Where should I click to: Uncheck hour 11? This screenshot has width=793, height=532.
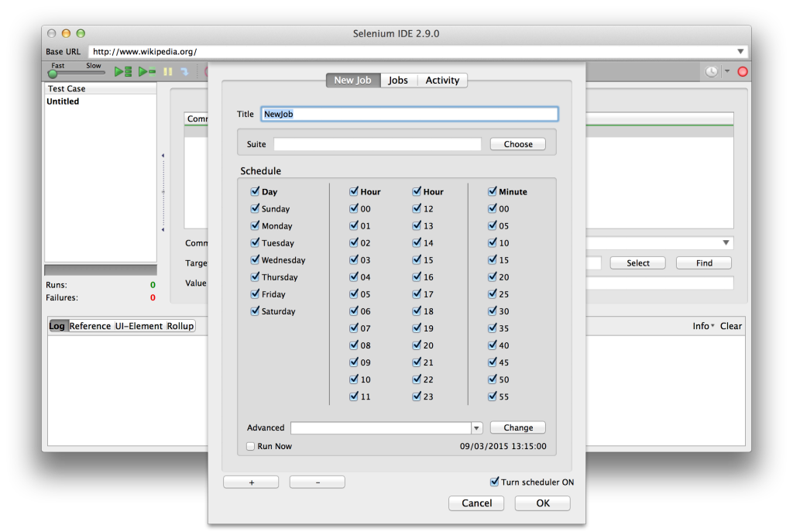coord(353,396)
